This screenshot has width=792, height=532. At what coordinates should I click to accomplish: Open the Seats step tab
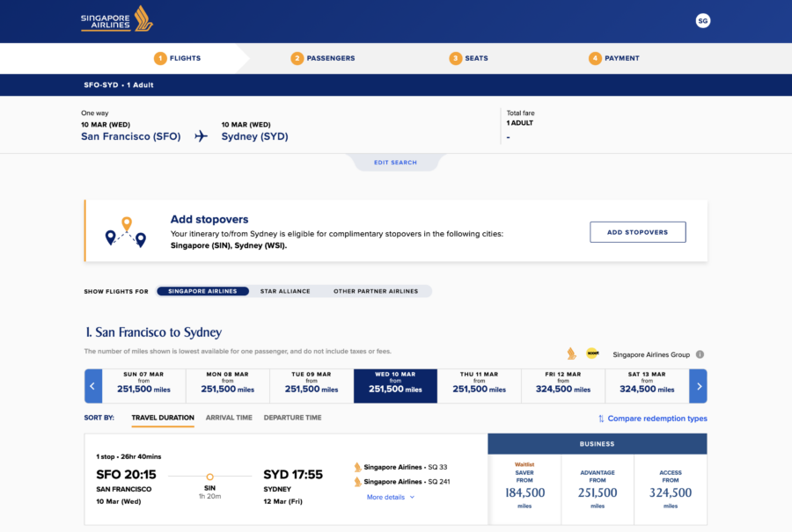pyautogui.click(x=469, y=59)
